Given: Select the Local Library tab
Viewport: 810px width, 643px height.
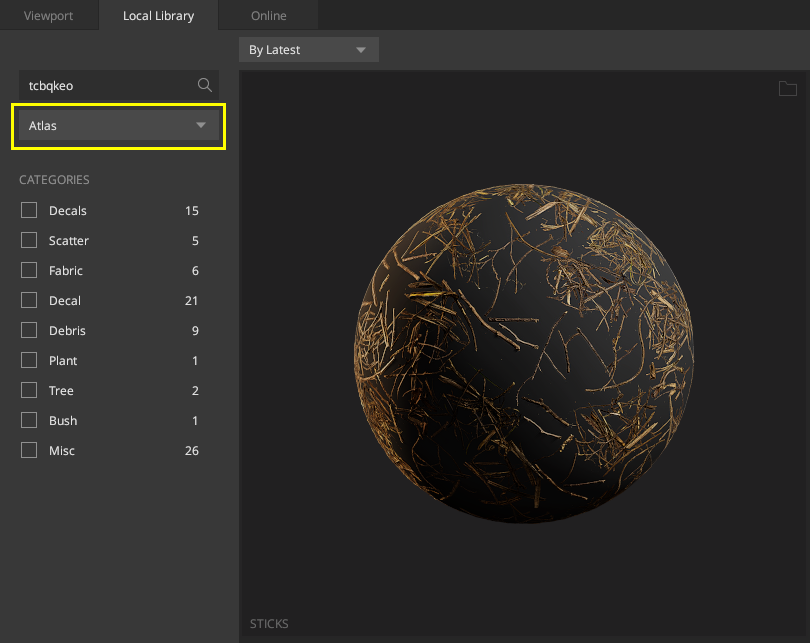Looking at the screenshot, I should pos(158,16).
